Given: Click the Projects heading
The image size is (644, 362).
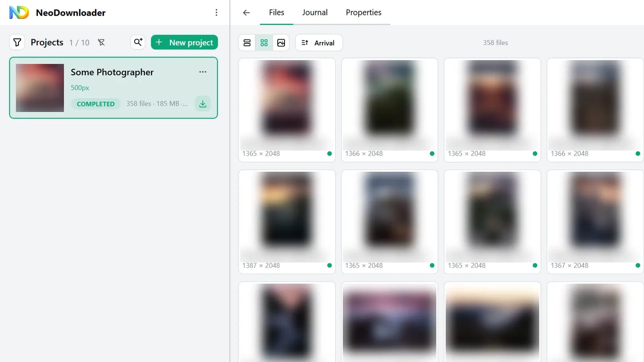Looking at the screenshot, I should tap(47, 42).
